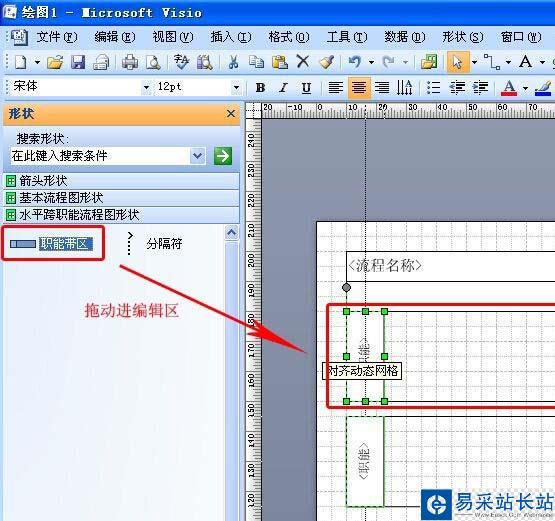Toggle center text alignment

359,87
